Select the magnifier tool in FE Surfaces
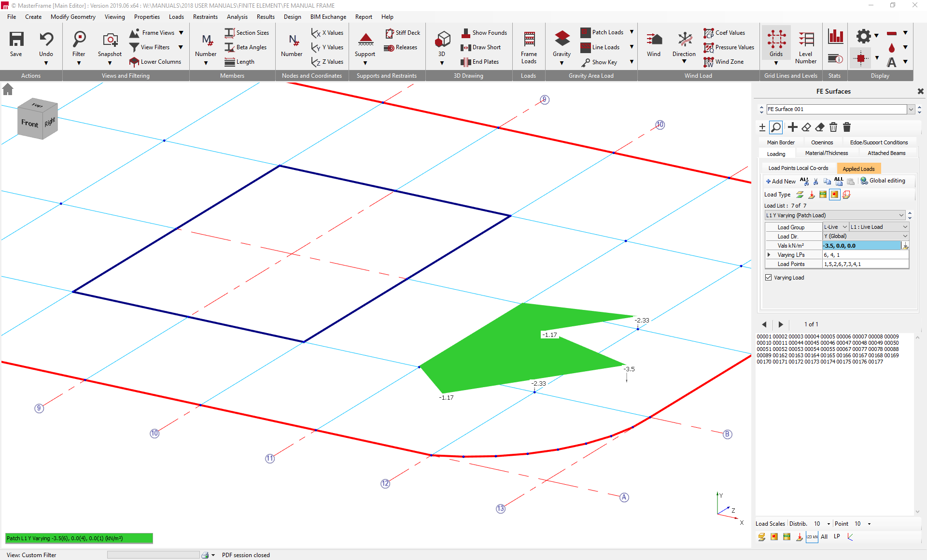Image resolution: width=927 pixels, height=560 pixels. [776, 127]
